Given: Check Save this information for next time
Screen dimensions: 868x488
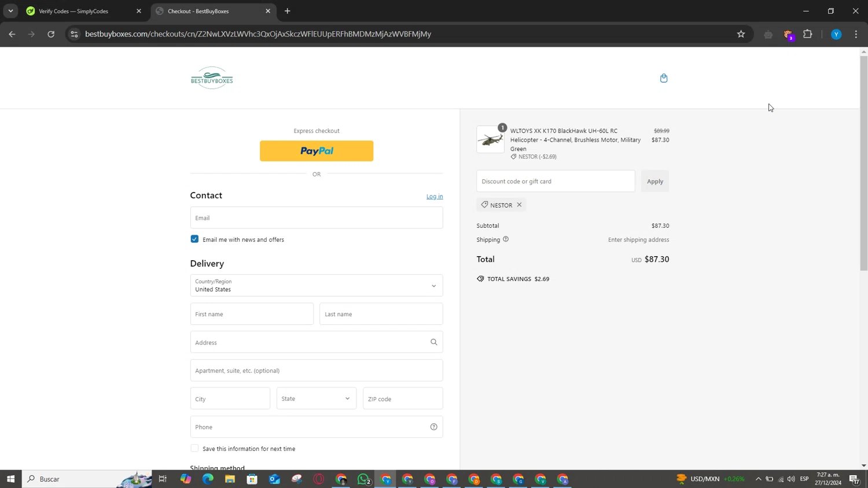Looking at the screenshot, I should tap(194, 448).
